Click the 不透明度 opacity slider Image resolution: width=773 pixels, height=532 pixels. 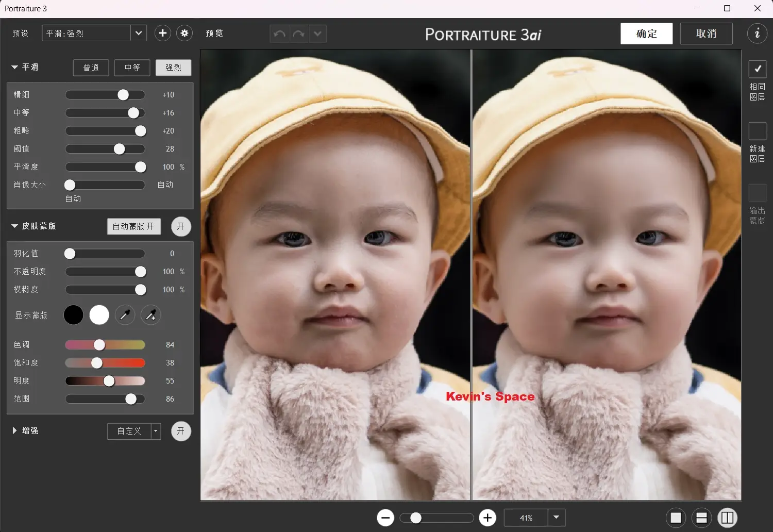point(105,272)
